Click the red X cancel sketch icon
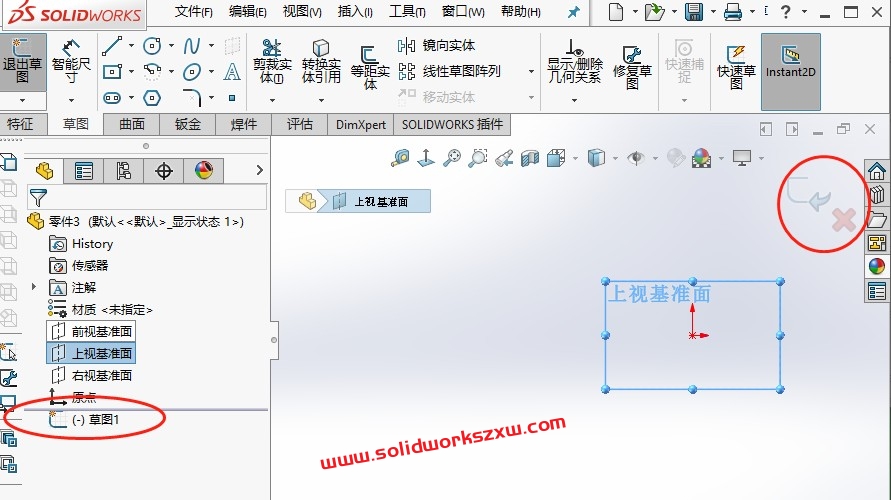Image resolution: width=891 pixels, height=500 pixels. 844,220
